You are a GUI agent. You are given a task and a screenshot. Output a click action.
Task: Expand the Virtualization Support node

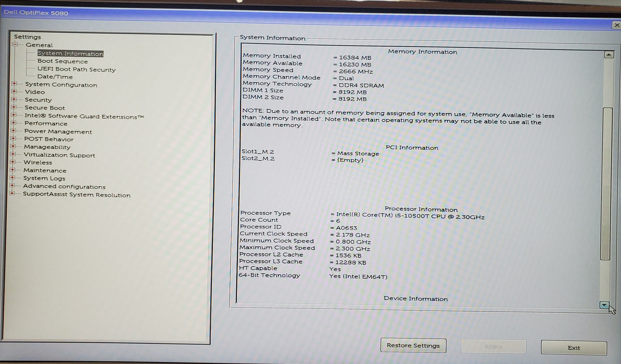pos(12,154)
